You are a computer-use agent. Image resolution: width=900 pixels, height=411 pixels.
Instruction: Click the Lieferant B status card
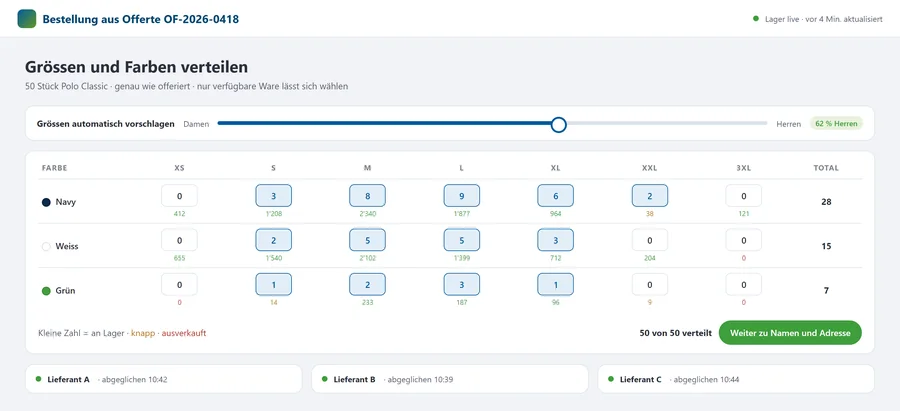coord(450,379)
